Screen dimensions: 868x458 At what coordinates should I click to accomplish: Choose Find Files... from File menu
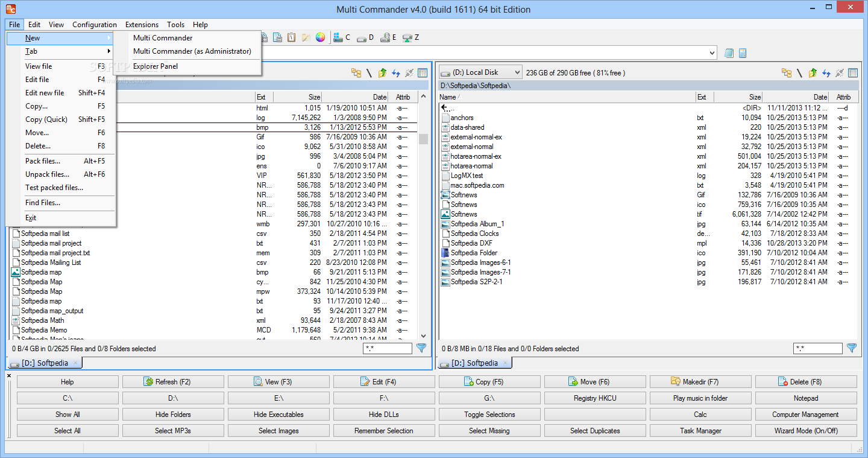(x=61, y=203)
